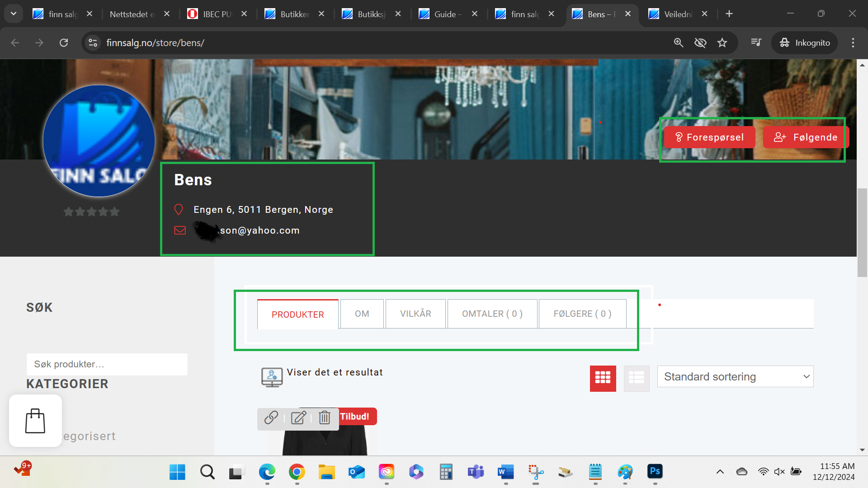Image resolution: width=868 pixels, height=488 pixels.
Task: Click the copy link icon on product
Action: click(271, 418)
